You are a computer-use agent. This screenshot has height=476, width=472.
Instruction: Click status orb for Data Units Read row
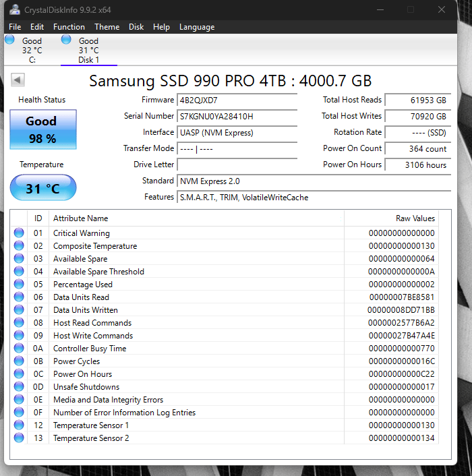(x=19, y=297)
